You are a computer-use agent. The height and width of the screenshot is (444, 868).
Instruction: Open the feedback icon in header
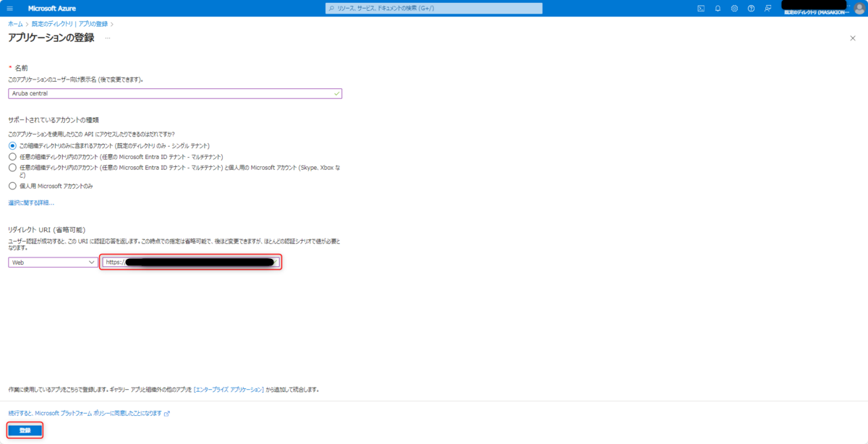(x=767, y=8)
